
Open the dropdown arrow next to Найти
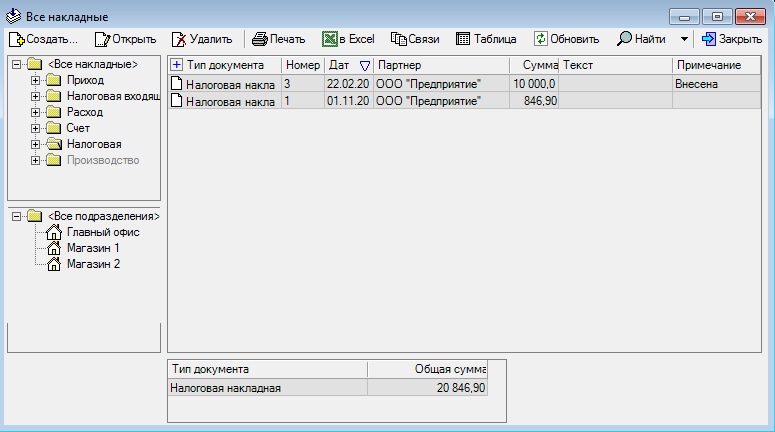pos(684,39)
